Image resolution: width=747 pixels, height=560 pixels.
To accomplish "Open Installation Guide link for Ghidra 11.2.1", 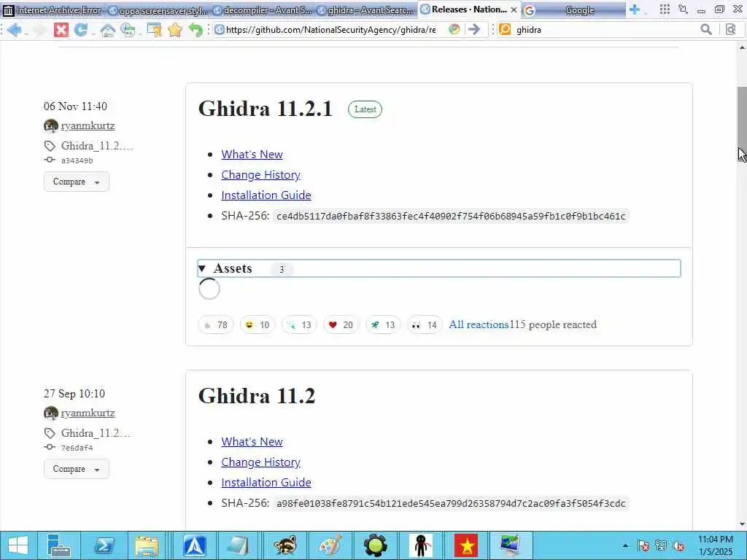I will point(266,195).
